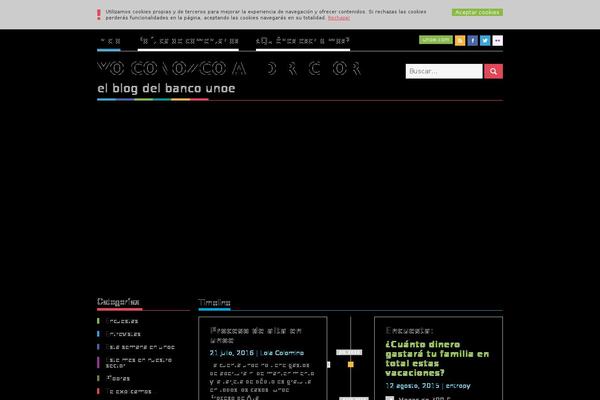
Task: Open the Entrevistas category
Action: coord(123,334)
